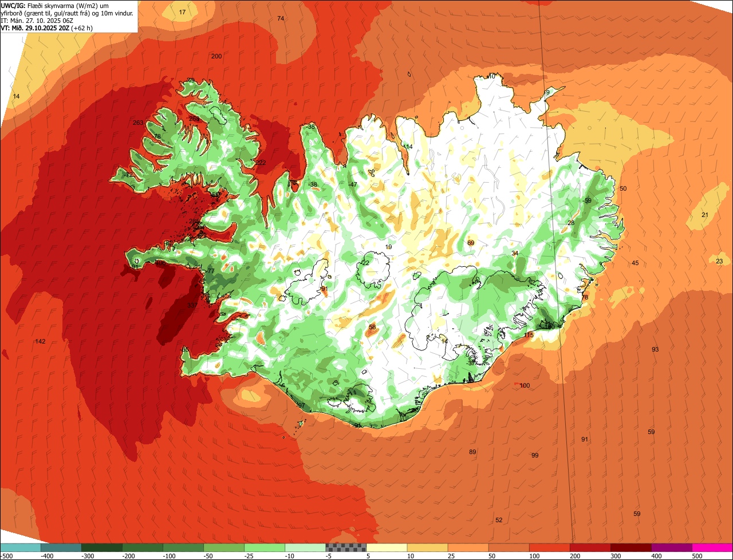The height and width of the screenshot is (560, 733).
Task: Click the map value '-59' in the east
Action: 587,200
